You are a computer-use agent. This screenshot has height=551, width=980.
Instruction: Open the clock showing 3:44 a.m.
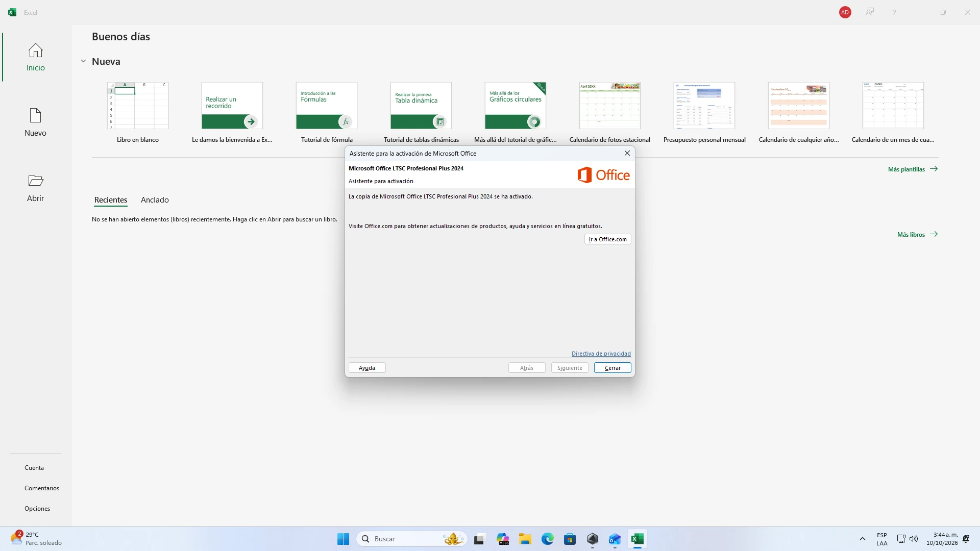942,539
